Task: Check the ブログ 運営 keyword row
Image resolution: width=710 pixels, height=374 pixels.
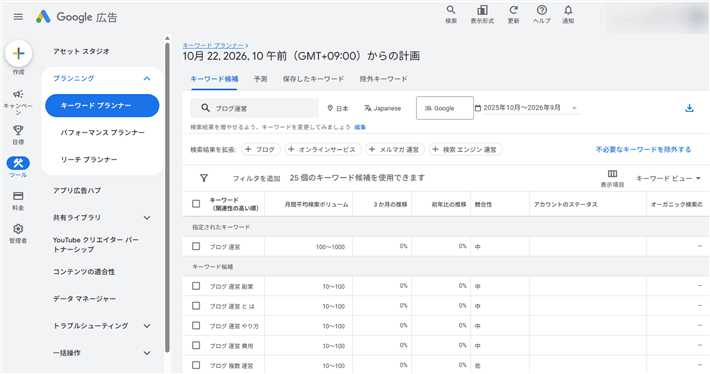Action: (x=196, y=246)
